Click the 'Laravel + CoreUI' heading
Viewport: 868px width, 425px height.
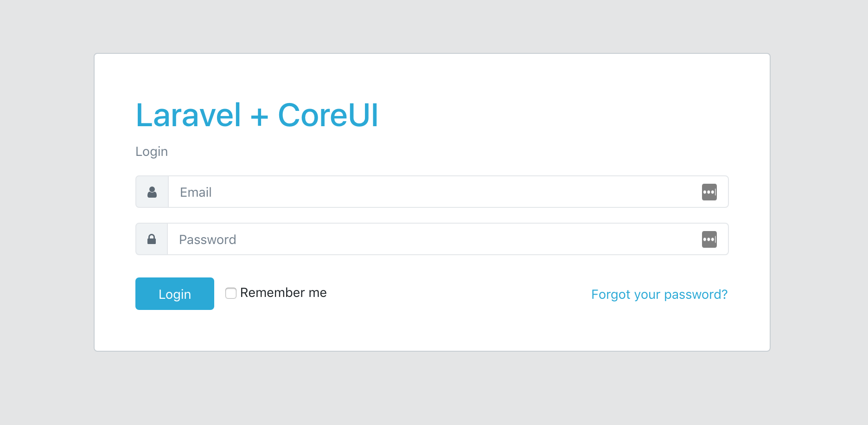257,115
